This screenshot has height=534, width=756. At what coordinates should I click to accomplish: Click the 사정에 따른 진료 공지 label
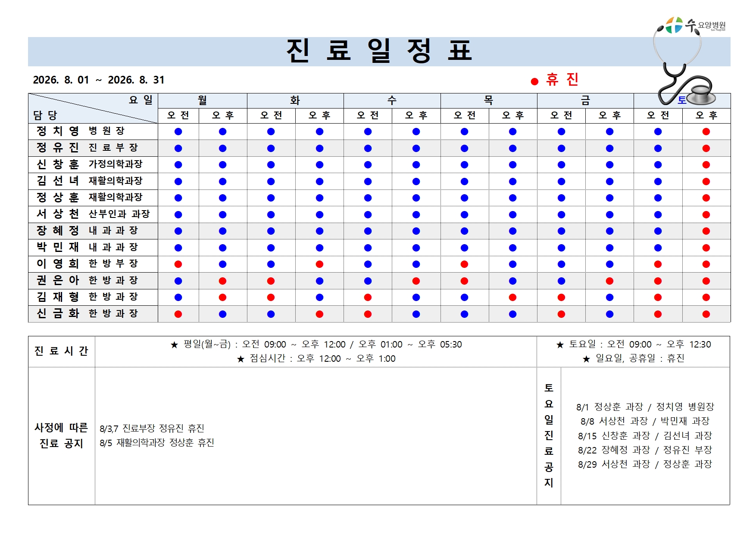(x=61, y=435)
